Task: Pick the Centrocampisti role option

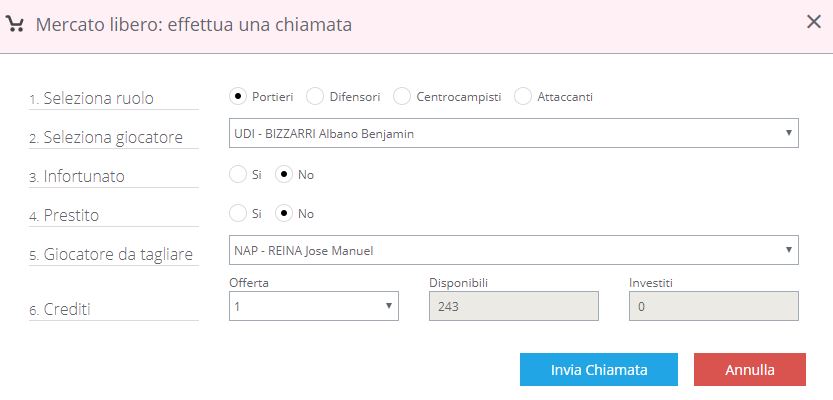Action: point(402,96)
